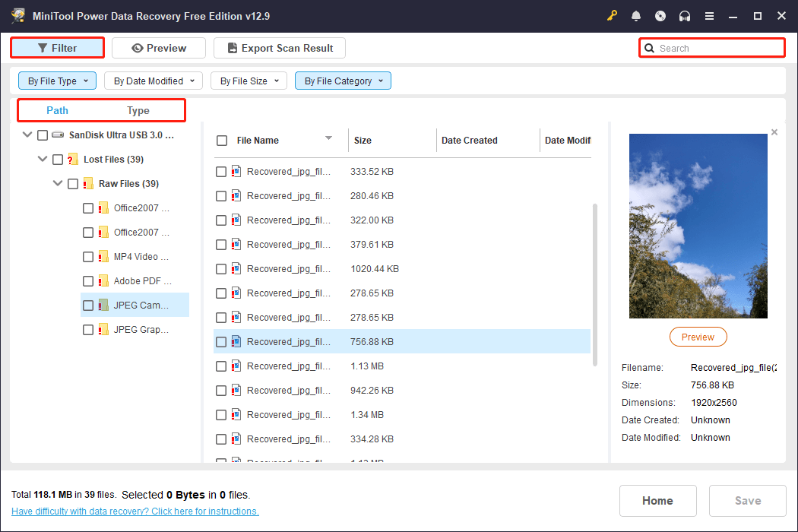Viewport: 798px width, 532px height.
Task: Focus the Search input field
Action: coord(712,48)
